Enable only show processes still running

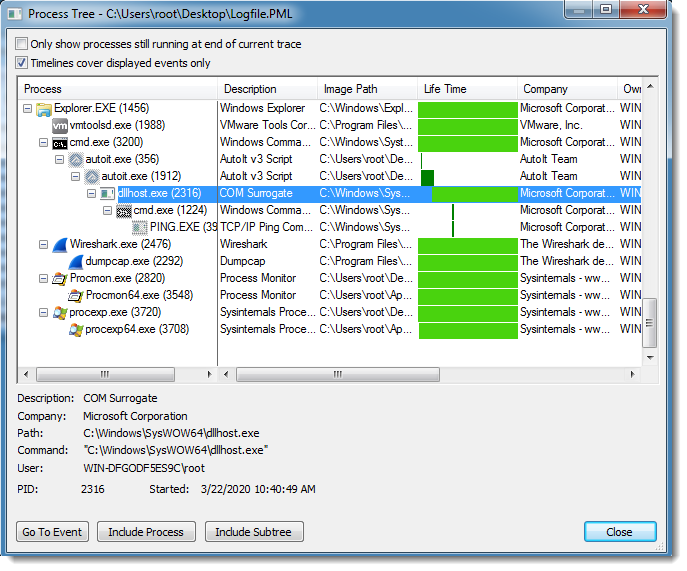point(21,44)
